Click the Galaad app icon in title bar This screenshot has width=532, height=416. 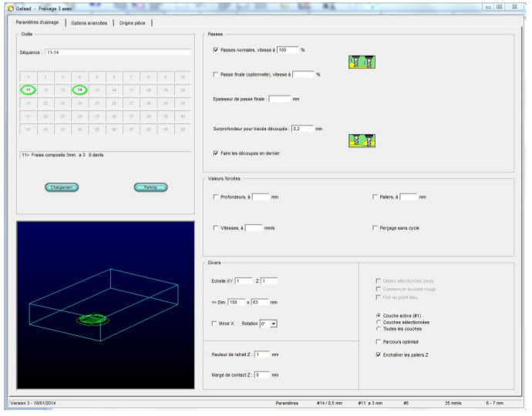pos(10,7)
